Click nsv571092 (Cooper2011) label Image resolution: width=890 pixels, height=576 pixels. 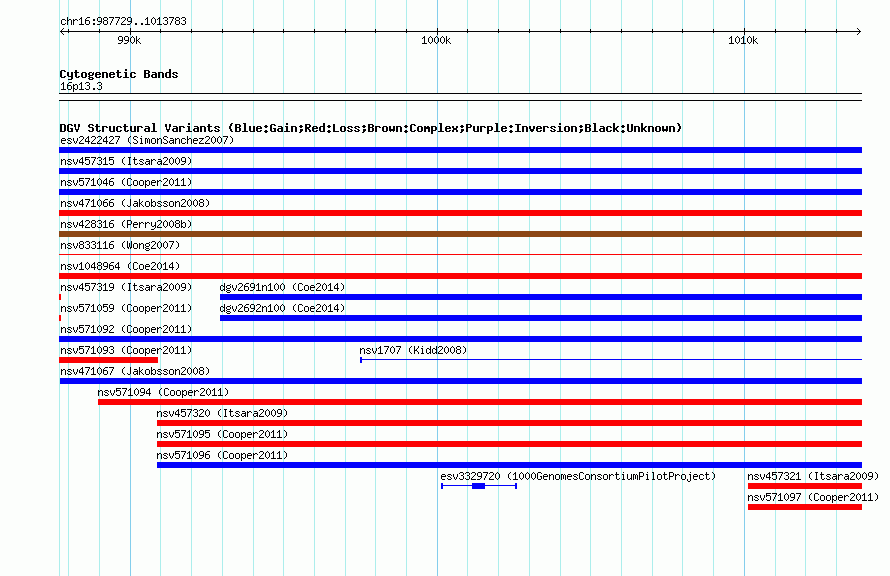pyautogui.click(x=126, y=329)
